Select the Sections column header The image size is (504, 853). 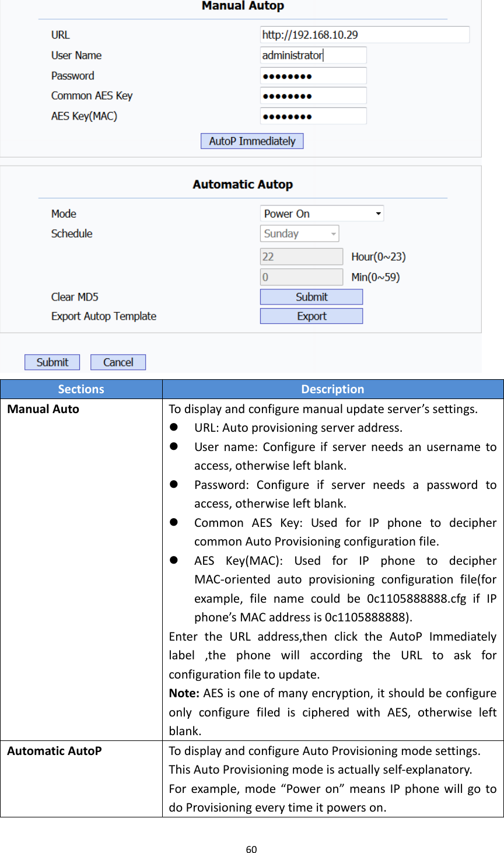[x=81, y=389]
